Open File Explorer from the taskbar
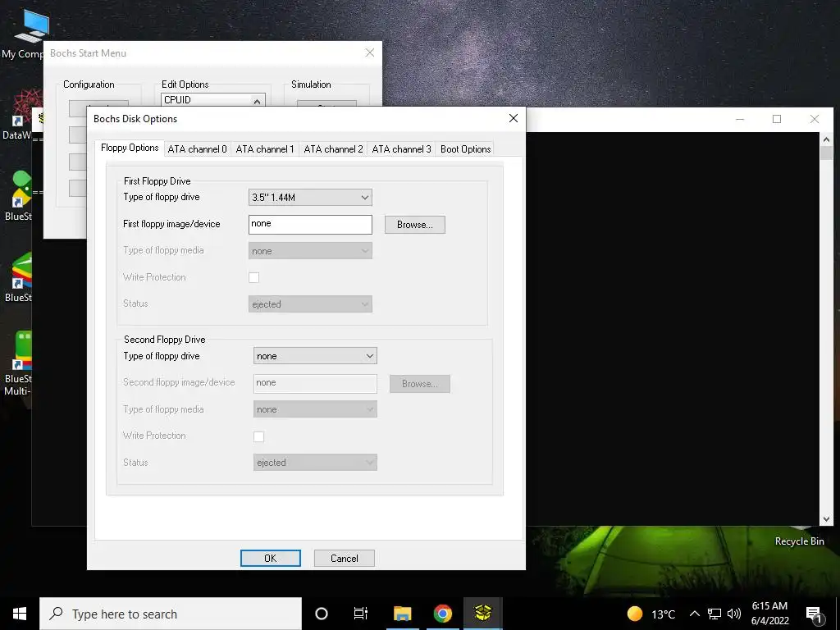The height and width of the screenshot is (630, 840). (x=402, y=614)
